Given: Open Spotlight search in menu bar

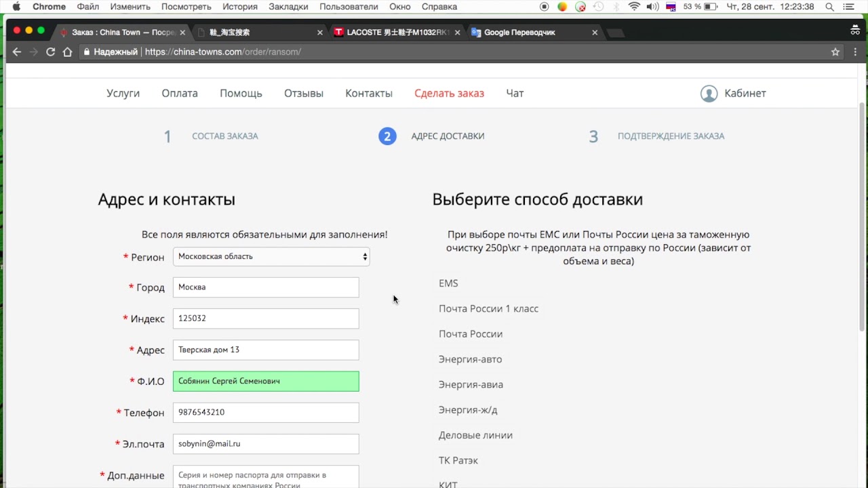Looking at the screenshot, I should [x=829, y=7].
